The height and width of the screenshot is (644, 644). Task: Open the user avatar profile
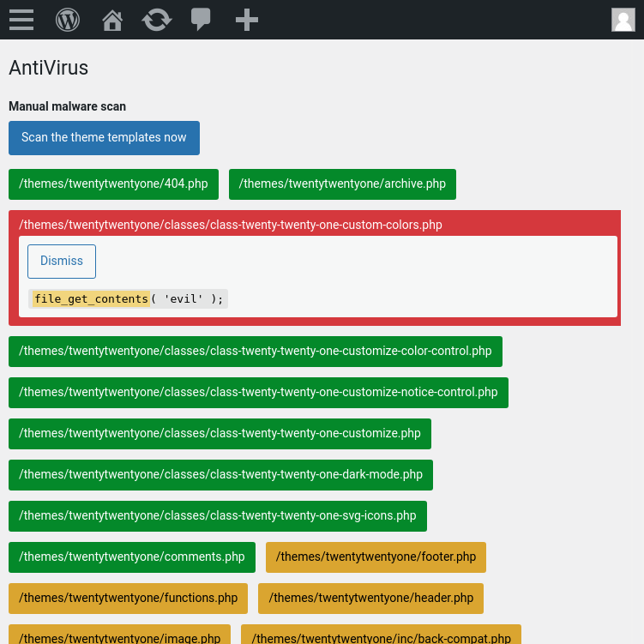623,20
